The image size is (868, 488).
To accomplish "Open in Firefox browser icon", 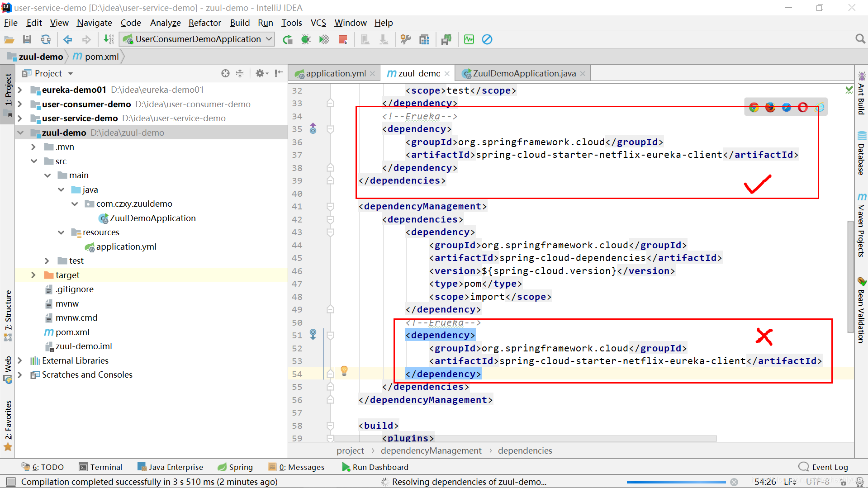I will point(770,107).
